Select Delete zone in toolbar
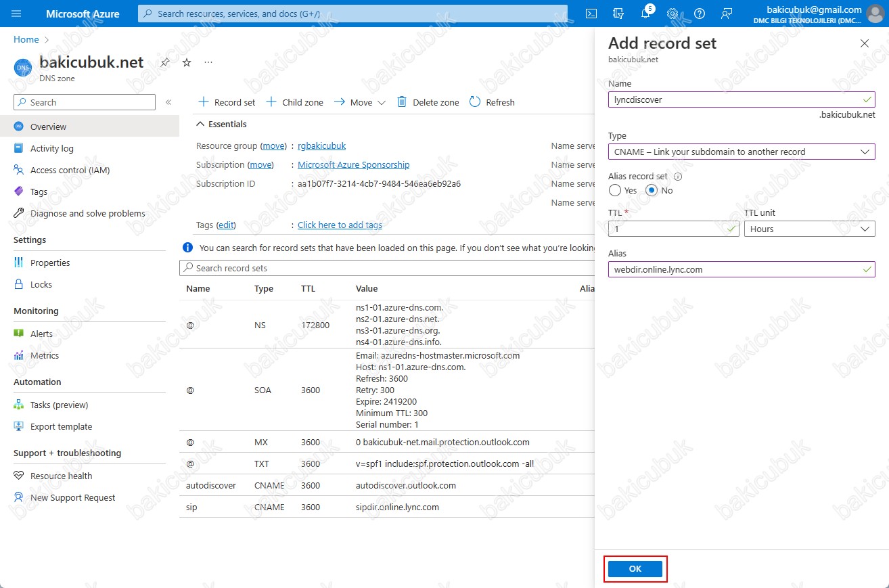Image resolution: width=889 pixels, height=588 pixels. (428, 102)
